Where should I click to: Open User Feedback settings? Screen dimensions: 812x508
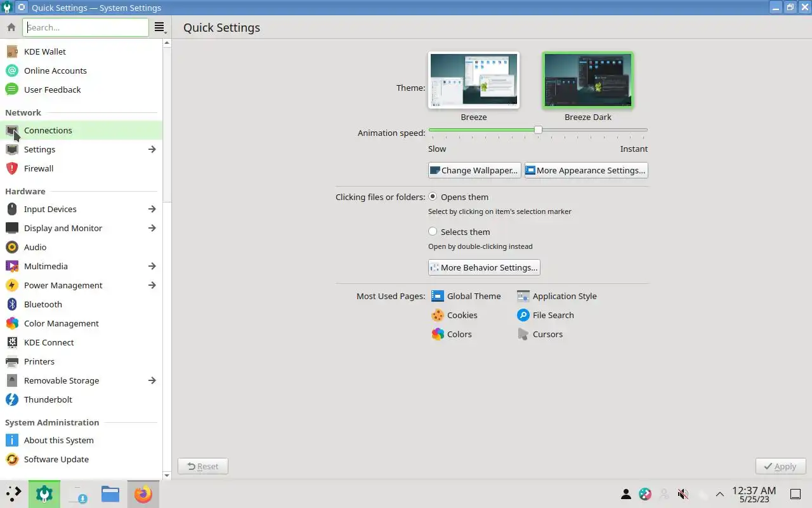[81, 90]
